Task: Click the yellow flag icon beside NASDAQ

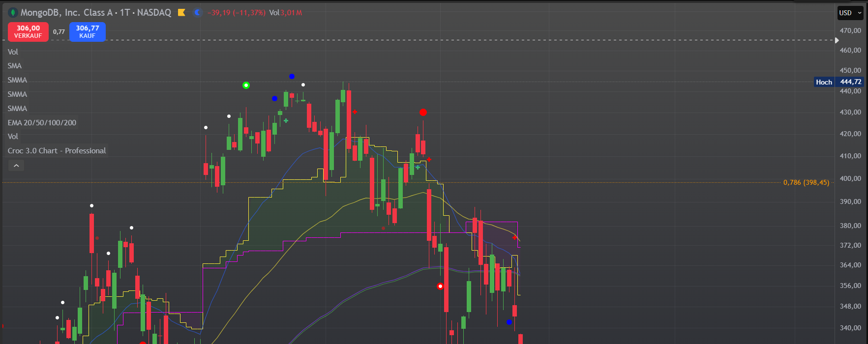Action: coord(181,13)
